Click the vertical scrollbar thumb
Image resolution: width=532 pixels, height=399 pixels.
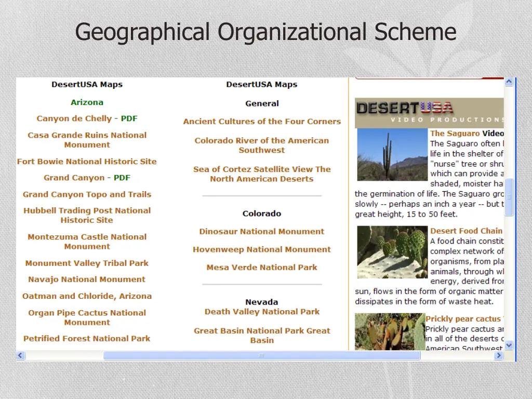[509, 197]
